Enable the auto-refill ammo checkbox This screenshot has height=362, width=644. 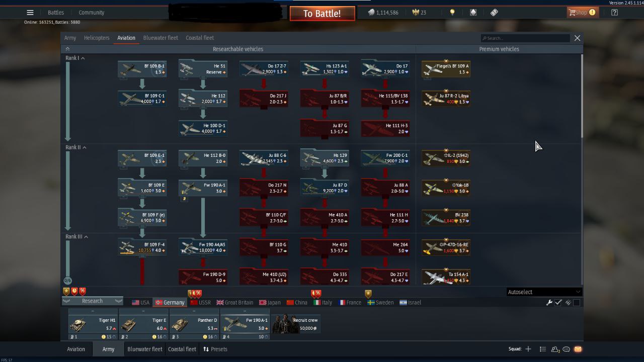(577, 303)
